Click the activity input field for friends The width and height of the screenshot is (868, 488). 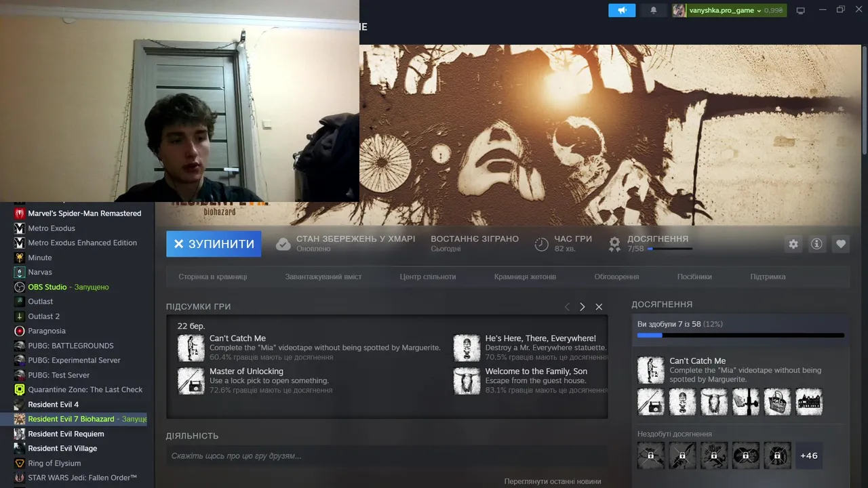387,456
